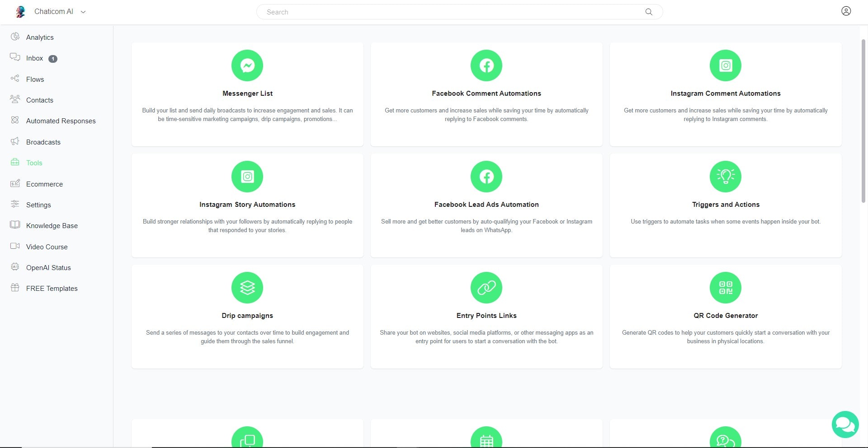This screenshot has width=868, height=448.
Task: Click the Knowledge Base book icon
Action: click(15, 225)
